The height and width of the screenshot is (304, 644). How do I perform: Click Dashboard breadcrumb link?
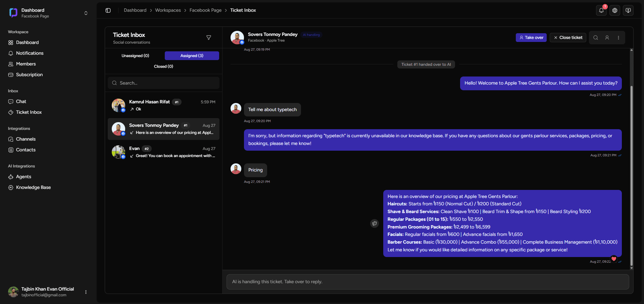(135, 10)
